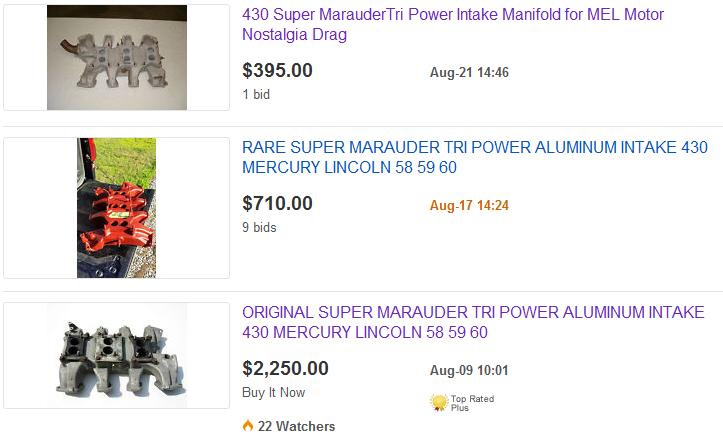Click the Aug-09 10:01 end date
The width and height of the screenshot is (723, 439).
click(469, 371)
